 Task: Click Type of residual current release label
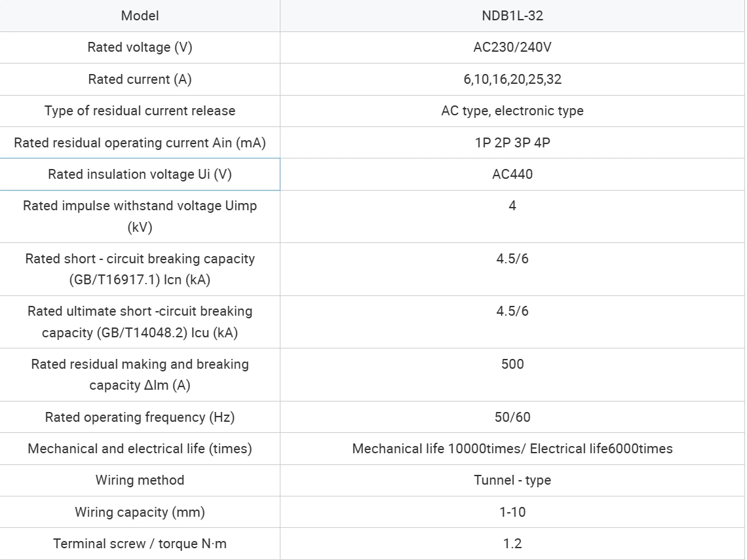140,111
